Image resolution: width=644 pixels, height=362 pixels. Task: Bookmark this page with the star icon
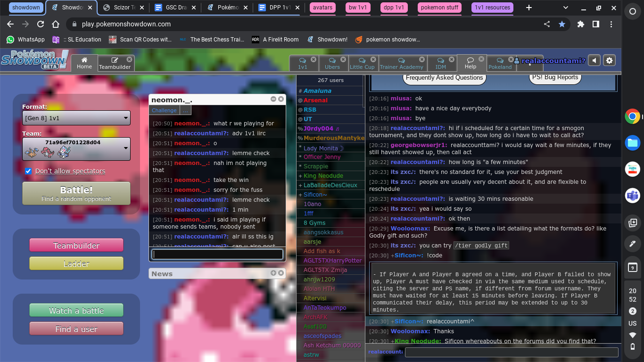(562, 24)
